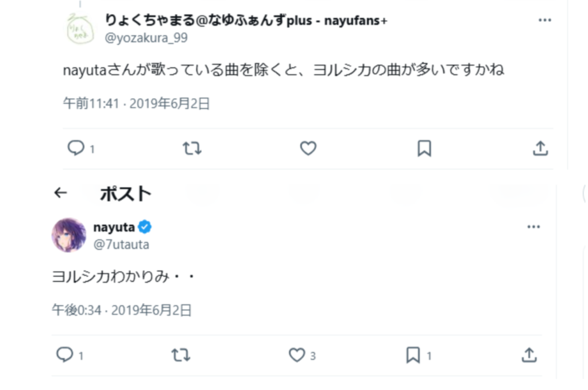Open nayuta's profile picture
Viewport: 588px width, 390px height.
(69, 235)
